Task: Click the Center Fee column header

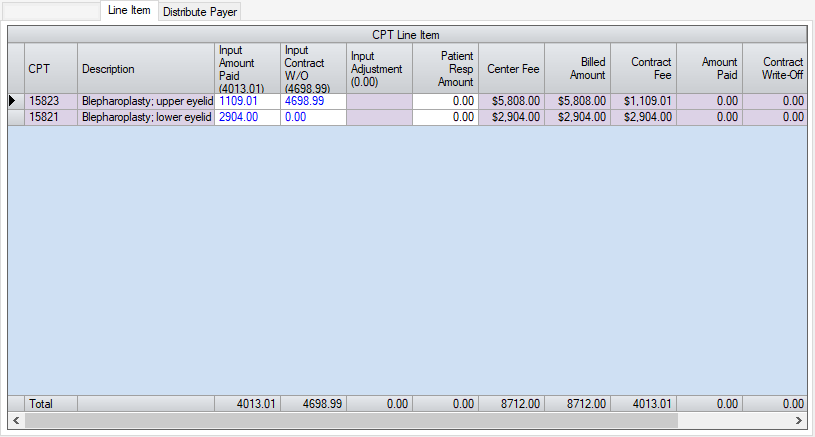Action: (x=511, y=69)
